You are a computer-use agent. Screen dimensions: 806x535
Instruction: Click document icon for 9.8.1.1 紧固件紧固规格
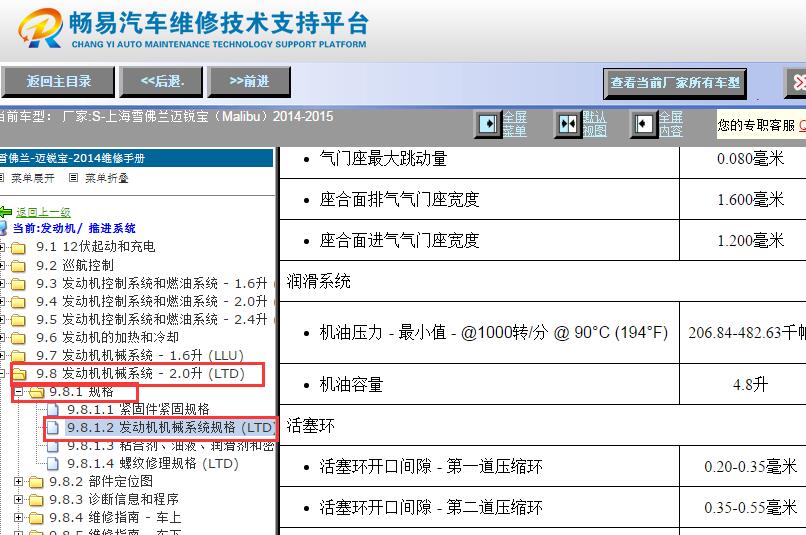[x=53, y=410]
